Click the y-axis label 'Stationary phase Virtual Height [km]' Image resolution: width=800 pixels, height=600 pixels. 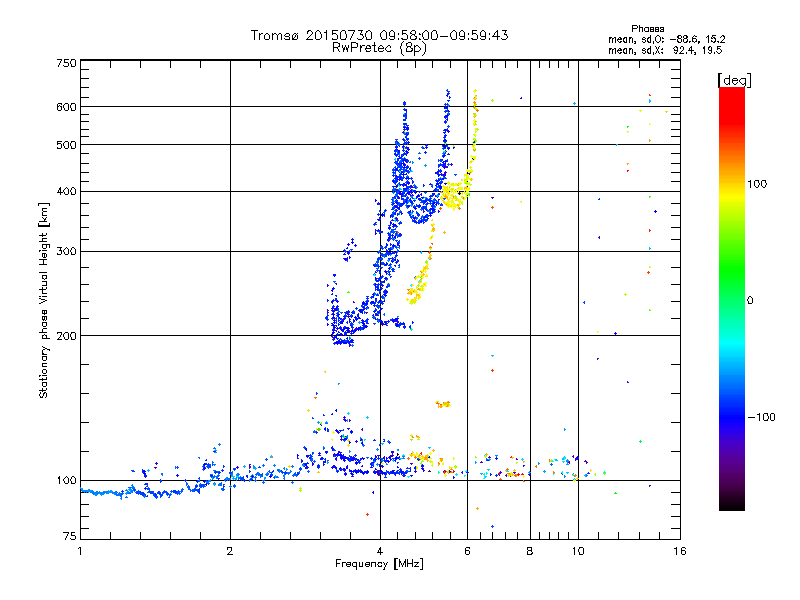click(x=44, y=300)
